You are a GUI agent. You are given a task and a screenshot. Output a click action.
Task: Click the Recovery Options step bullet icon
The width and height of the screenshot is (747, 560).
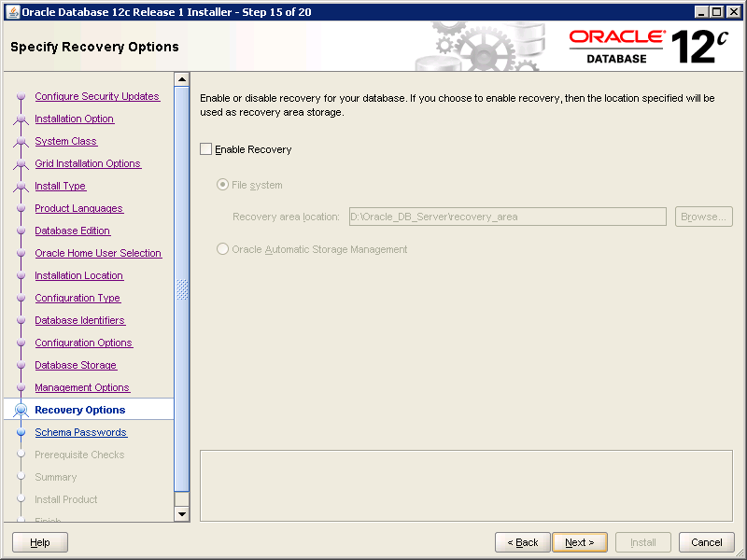pos(21,410)
